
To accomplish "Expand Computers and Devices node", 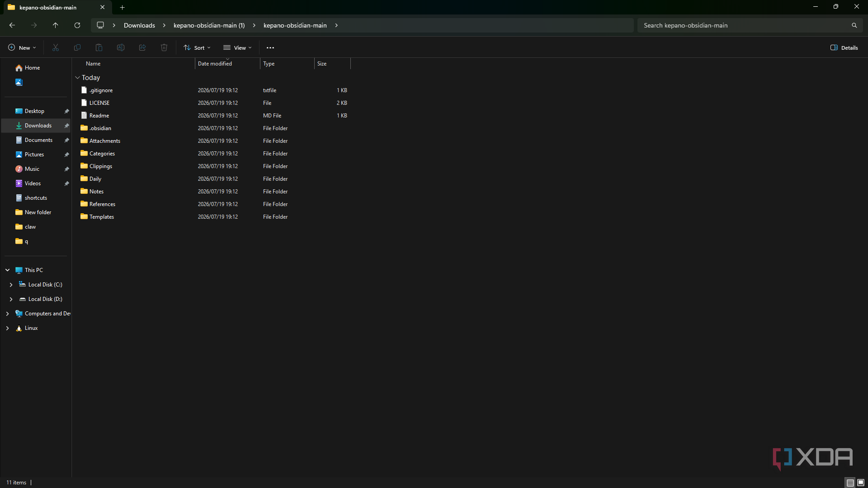I will pos(7,314).
